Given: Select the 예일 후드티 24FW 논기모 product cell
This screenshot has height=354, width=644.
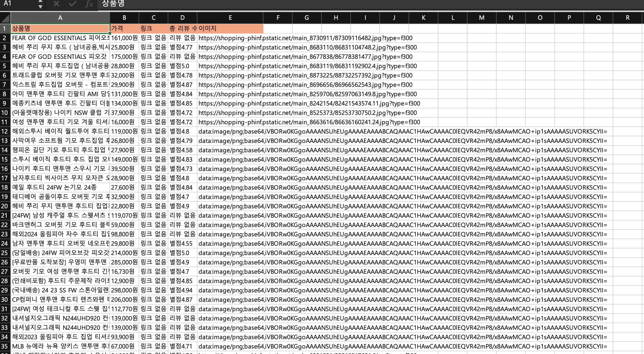Looking at the screenshot, I should coord(60,187).
